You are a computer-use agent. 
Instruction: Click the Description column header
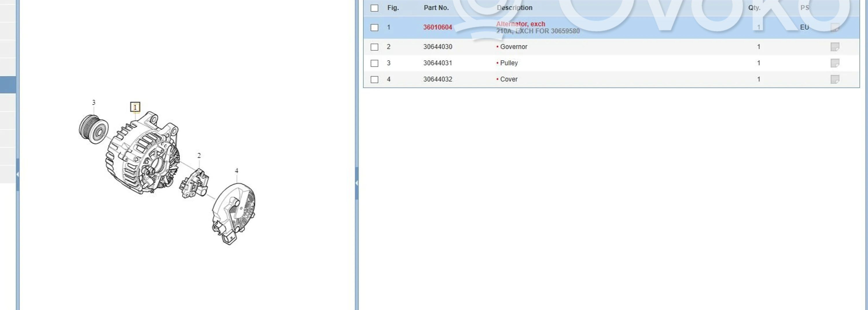click(514, 8)
